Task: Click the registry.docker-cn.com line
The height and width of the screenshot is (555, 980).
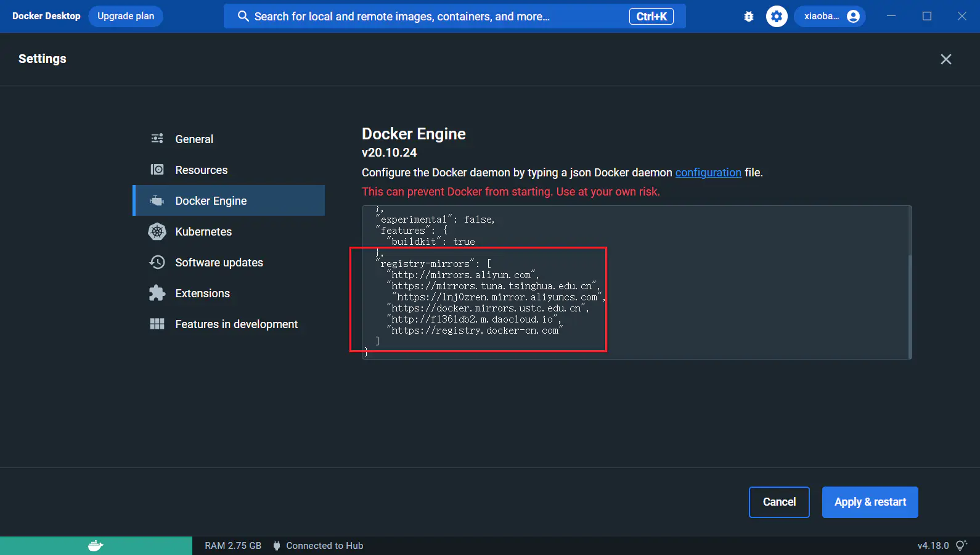Action: click(x=475, y=330)
